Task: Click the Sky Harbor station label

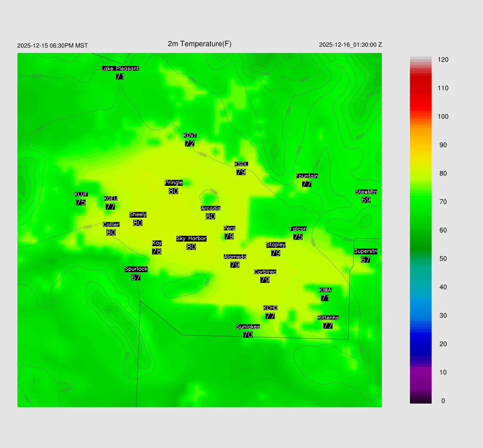Action: point(191,239)
